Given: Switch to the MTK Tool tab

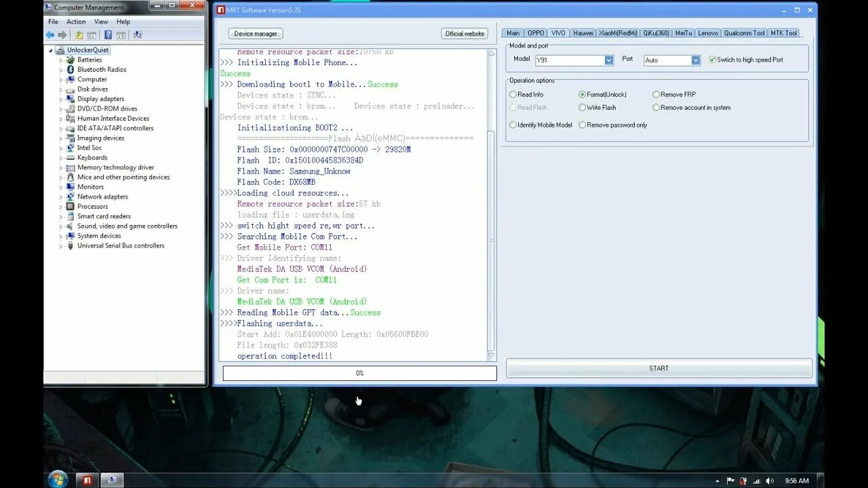Looking at the screenshot, I should [x=783, y=33].
